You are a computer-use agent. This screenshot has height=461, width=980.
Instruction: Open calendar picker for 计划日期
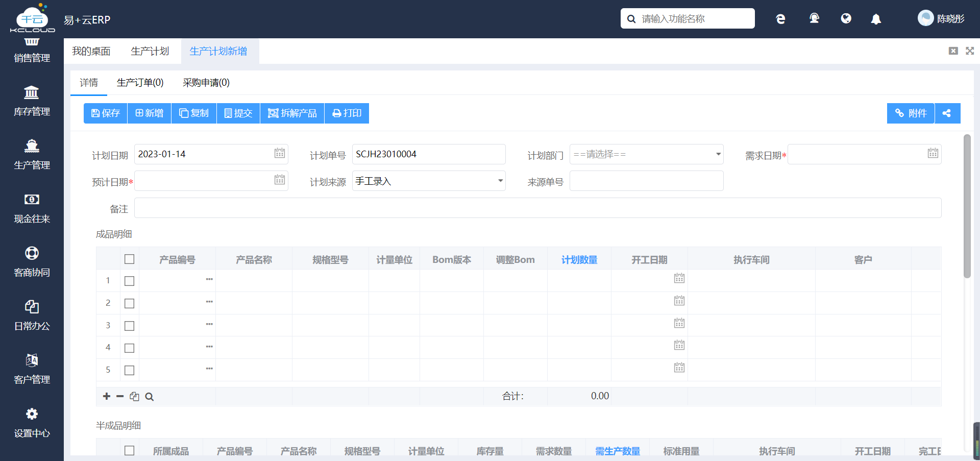tap(280, 153)
